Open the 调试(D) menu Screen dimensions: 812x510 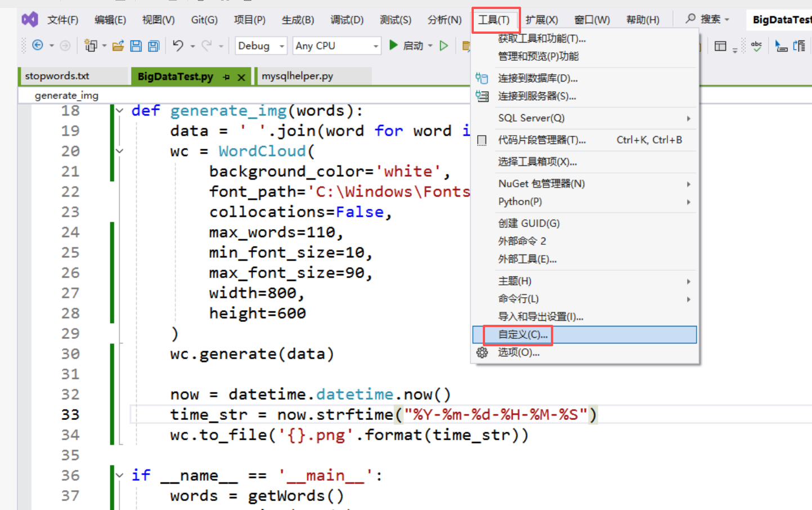(347, 20)
